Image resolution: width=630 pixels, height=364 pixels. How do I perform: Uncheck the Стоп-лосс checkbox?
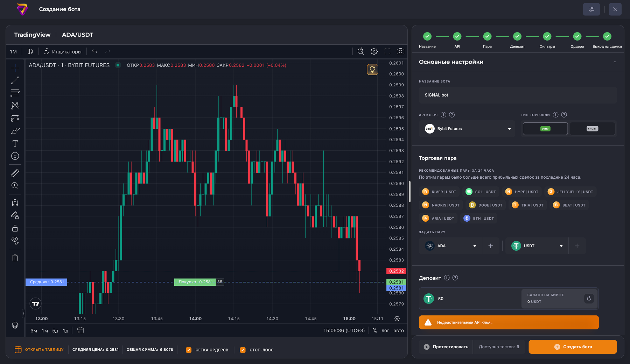(x=243, y=350)
